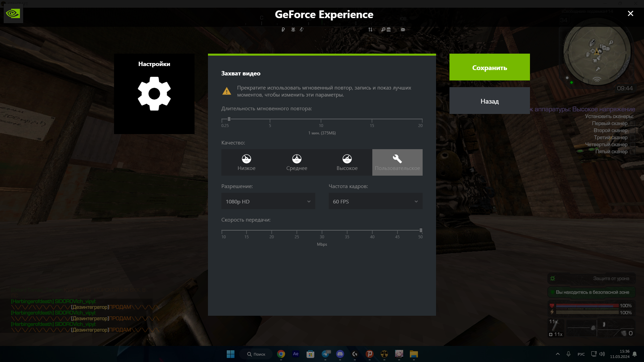Select the Низкое quality preset
Screen dimensions: 644x362
point(247,162)
